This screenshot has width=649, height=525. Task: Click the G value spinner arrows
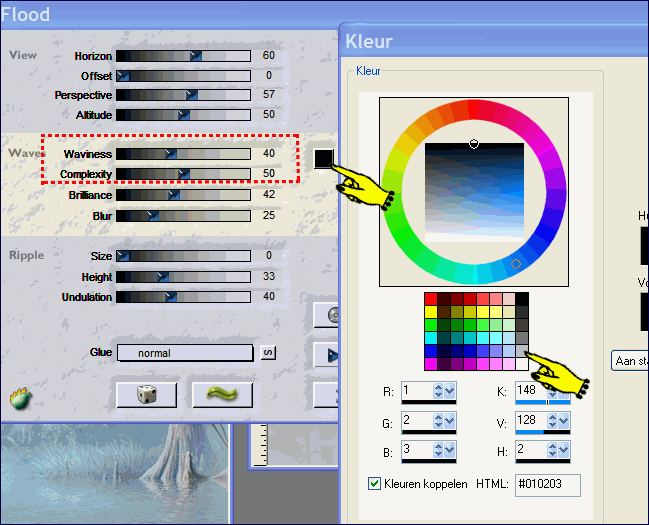coord(438,421)
